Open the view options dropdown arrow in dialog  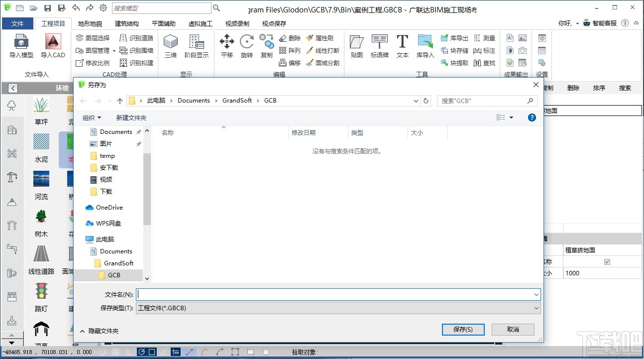tap(511, 118)
